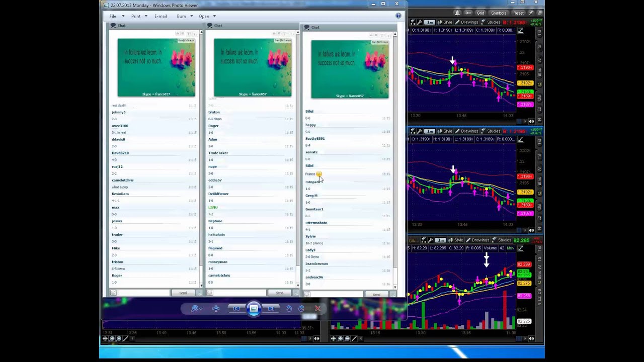Click the middle chat message input field

240,293
